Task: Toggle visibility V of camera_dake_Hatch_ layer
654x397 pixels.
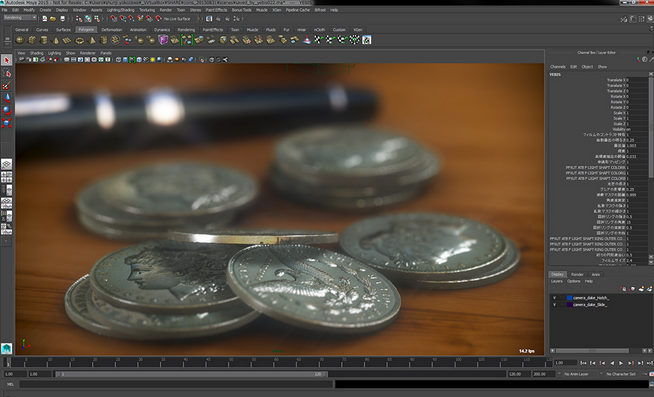Action: pyautogui.click(x=554, y=298)
